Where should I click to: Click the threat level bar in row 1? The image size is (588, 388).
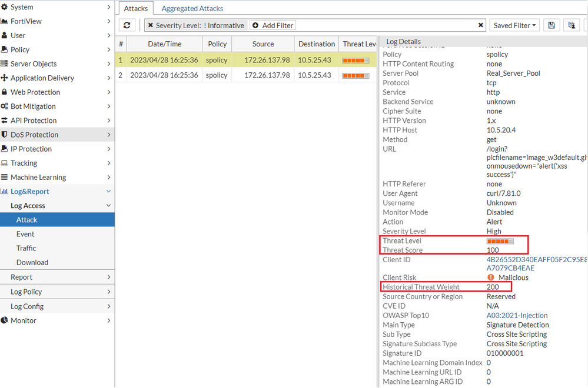tap(356, 61)
